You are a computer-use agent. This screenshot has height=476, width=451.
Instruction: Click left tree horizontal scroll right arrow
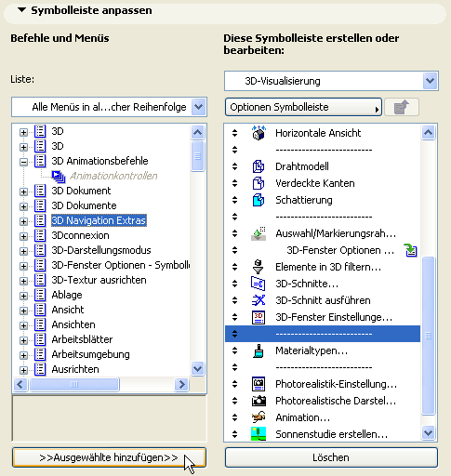click(181, 385)
